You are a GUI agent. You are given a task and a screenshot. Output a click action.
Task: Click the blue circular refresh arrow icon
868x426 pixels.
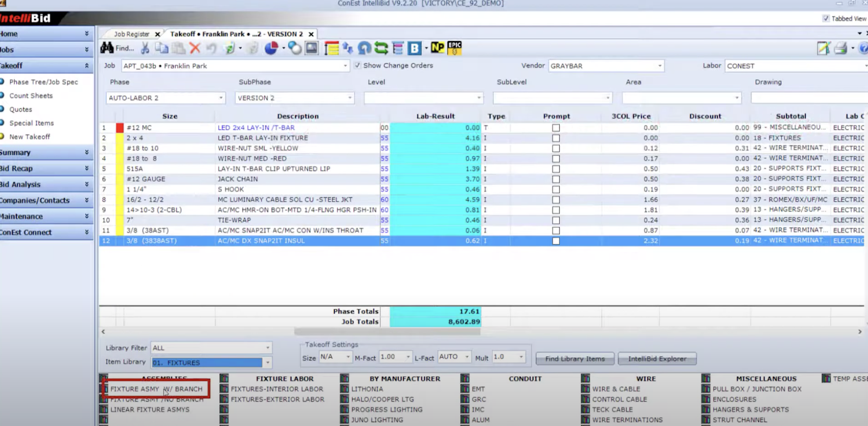(365, 48)
